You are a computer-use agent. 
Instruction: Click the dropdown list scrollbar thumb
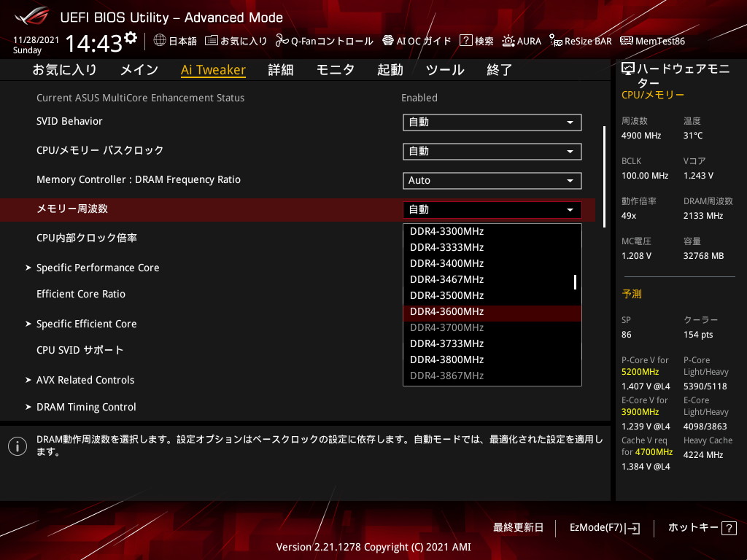point(575,282)
